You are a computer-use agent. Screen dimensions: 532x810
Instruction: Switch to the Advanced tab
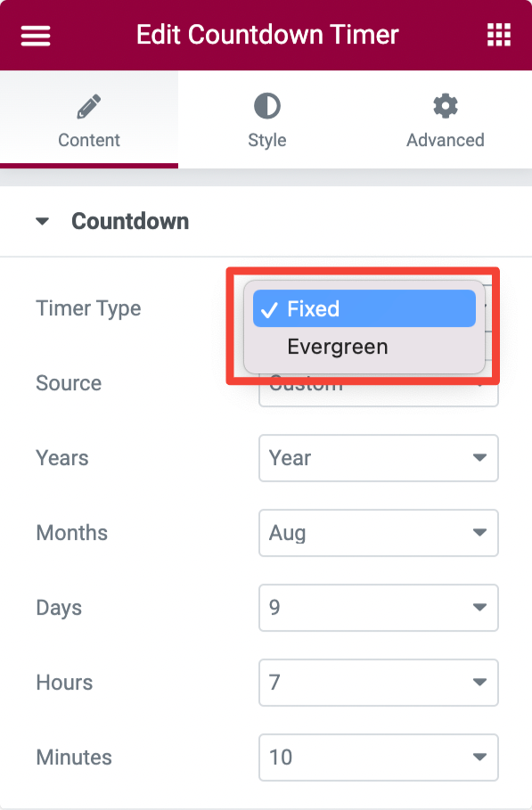point(445,120)
